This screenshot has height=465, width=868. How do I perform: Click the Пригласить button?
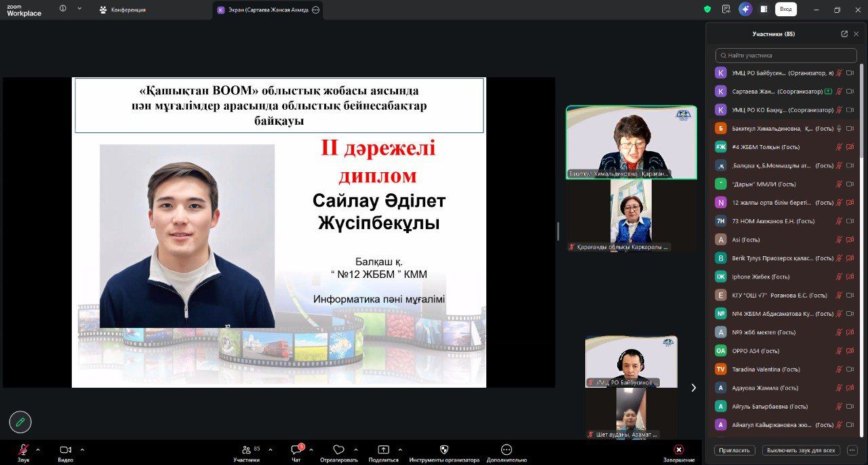pos(734,450)
